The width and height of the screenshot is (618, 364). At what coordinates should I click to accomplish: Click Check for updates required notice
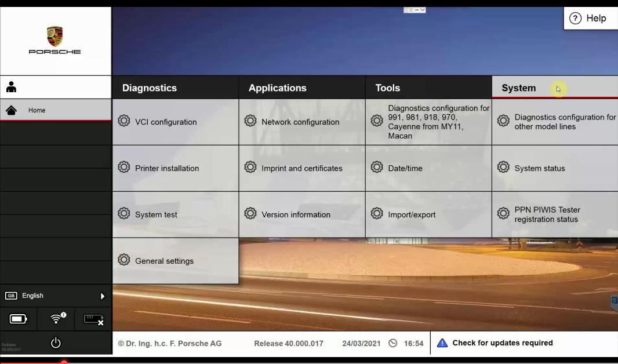[x=502, y=343]
